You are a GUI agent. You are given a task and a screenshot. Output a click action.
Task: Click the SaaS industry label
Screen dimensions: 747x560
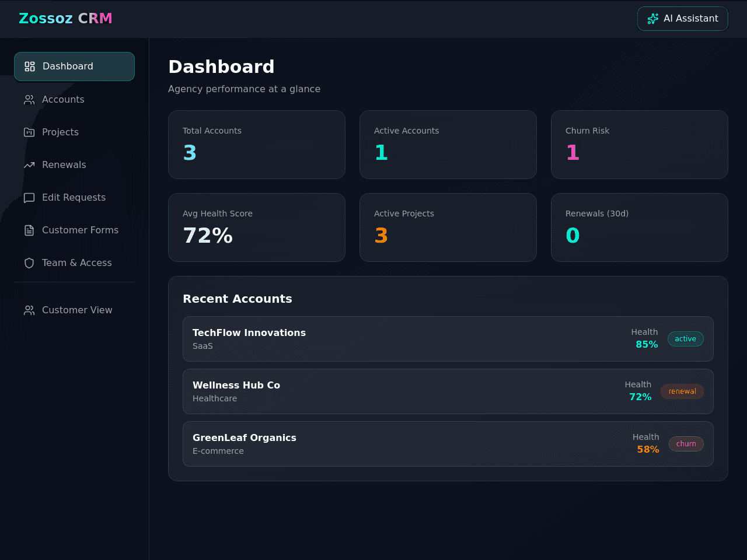pos(203,346)
